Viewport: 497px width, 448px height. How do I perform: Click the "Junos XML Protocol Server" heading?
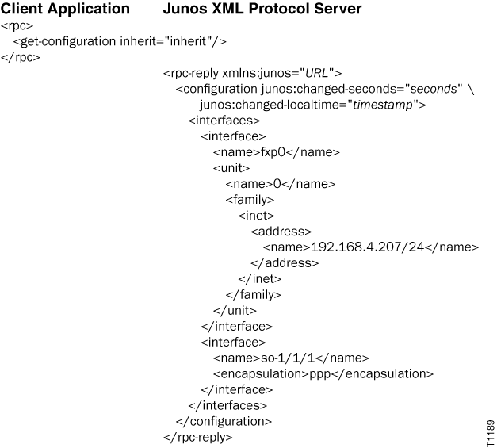(250, 10)
